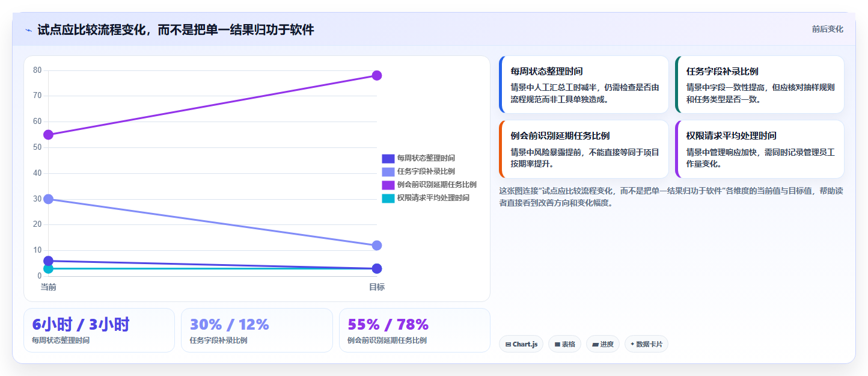The width and height of the screenshot is (868, 376).
Task: Click the 进度 tag chip
Action: click(x=603, y=344)
